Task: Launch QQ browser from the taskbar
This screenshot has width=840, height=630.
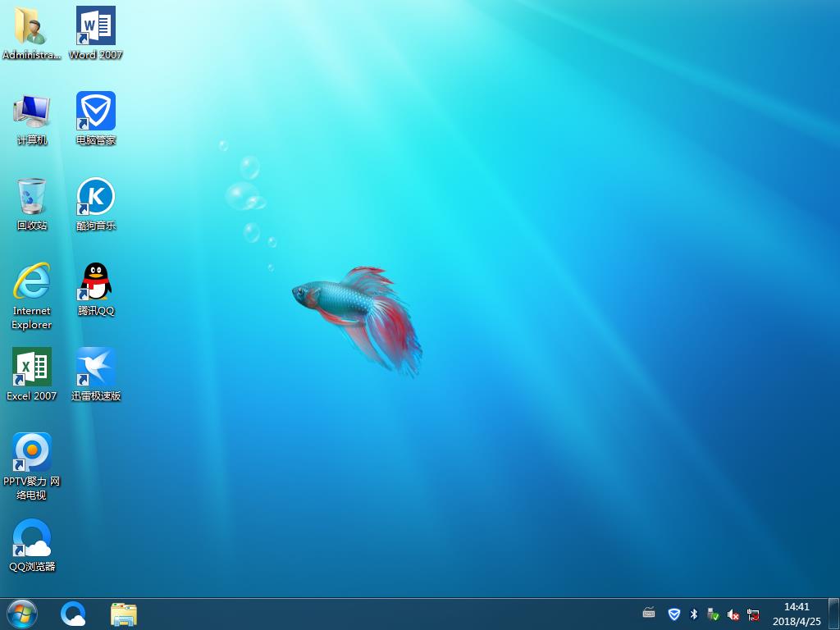Action: (74, 614)
